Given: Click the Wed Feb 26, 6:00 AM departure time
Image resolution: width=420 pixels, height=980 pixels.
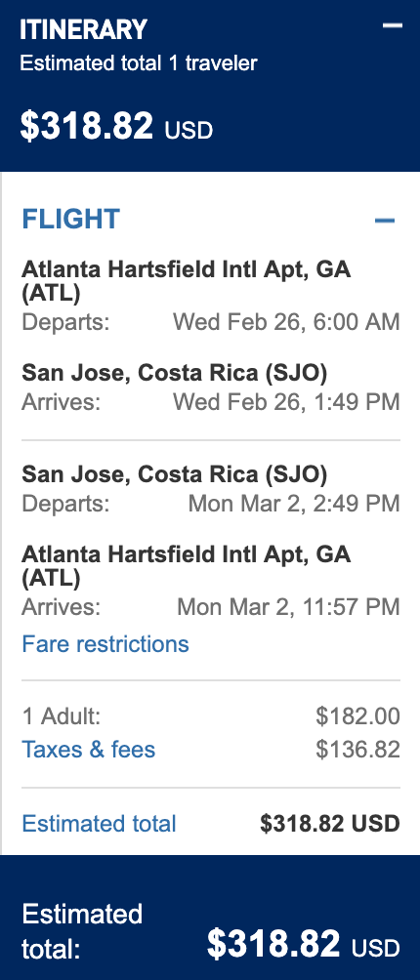Looking at the screenshot, I should 286,322.
